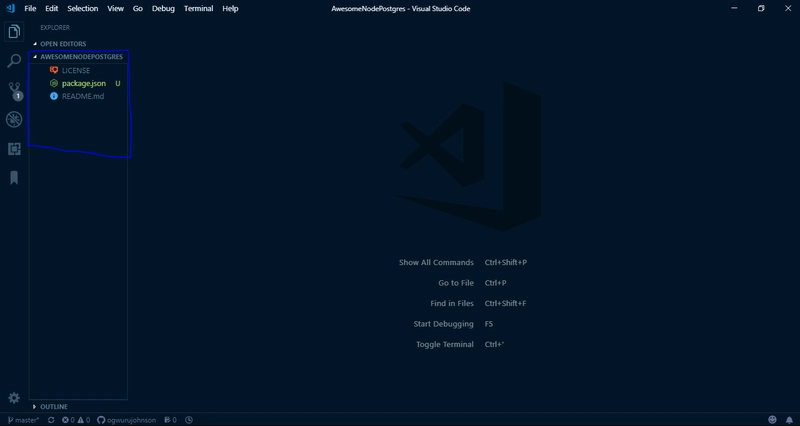This screenshot has width=800, height=426.
Task: Click the status bar item showing 0 after ogwurujohnson
Action: [x=170, y=420]
